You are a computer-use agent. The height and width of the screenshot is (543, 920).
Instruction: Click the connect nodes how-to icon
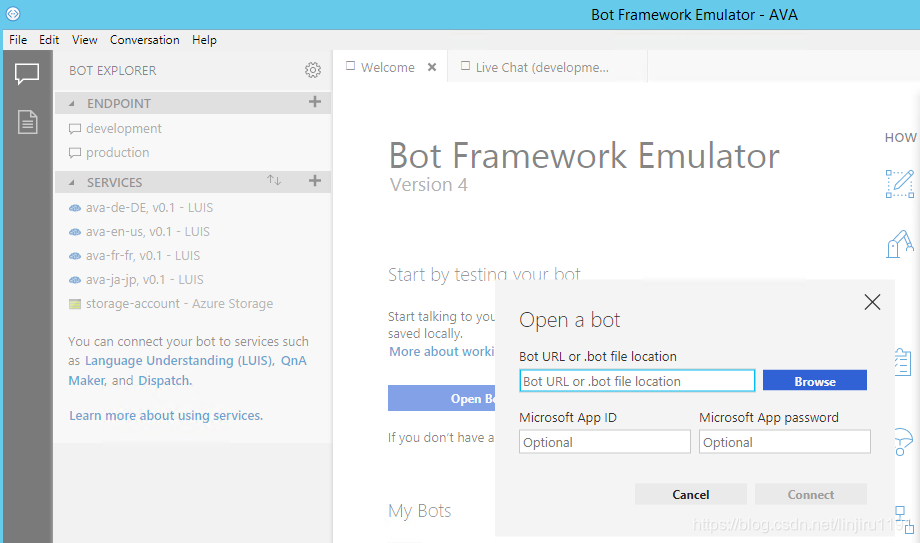905,520
